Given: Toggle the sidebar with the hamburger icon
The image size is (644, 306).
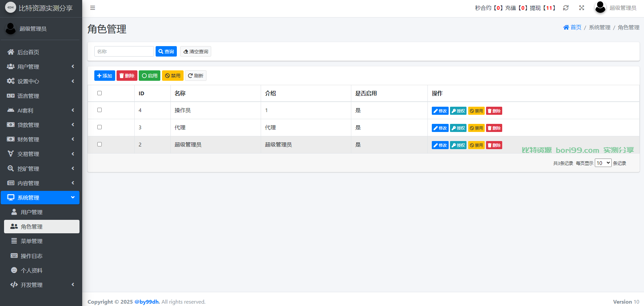Looking at the screenshot, I should point(93,8).
